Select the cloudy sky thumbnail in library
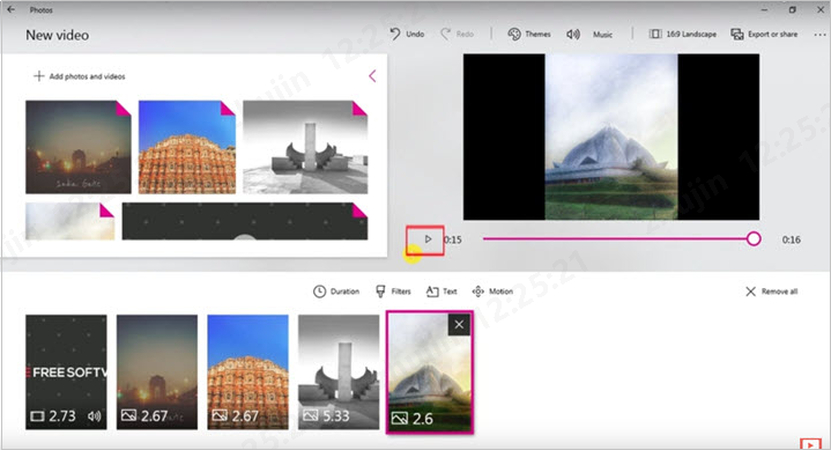Image resolution: width=831 pixels, height=450 pixels. (x=70, y=221)
